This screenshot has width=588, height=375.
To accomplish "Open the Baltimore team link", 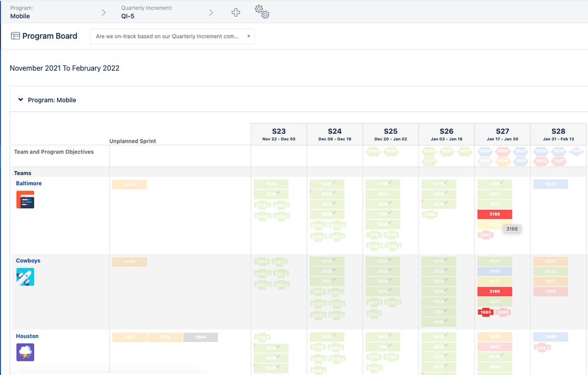I will [28, 183].
